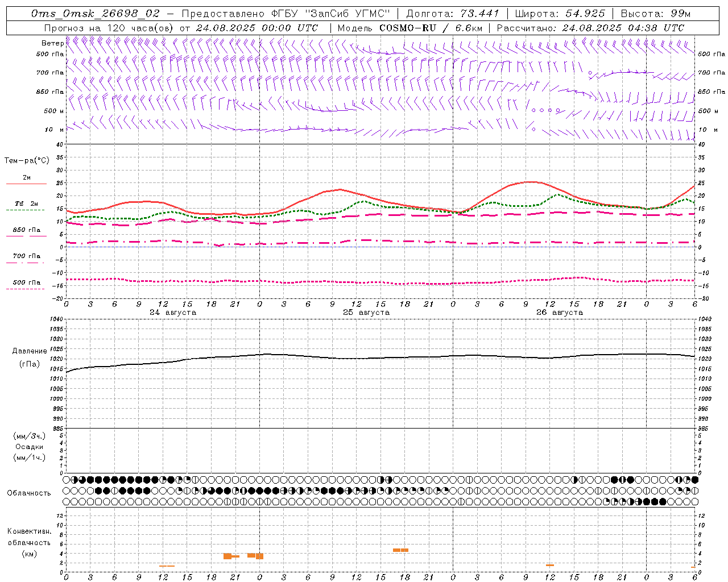Viewport: 728px width, 582px height.
Task: Click "850 гПа" wind level label on the right
Action: click(x=712, y=92)
